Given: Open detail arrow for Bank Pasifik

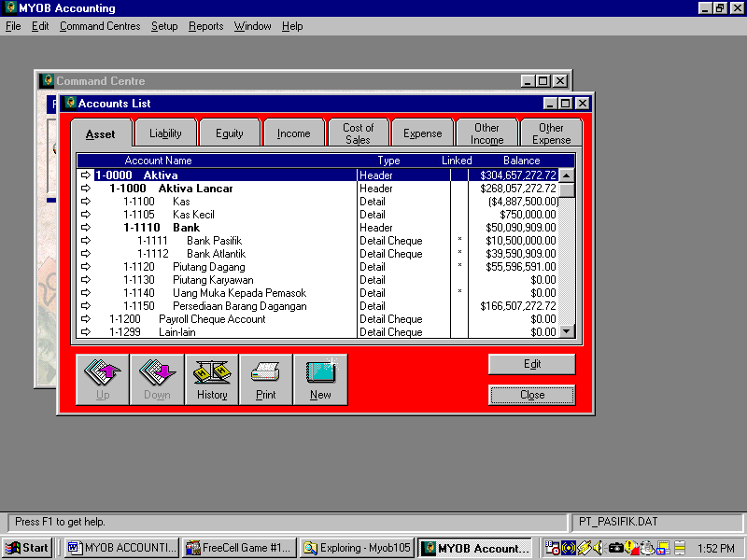Looking at the screenshot, I should 86,241.
